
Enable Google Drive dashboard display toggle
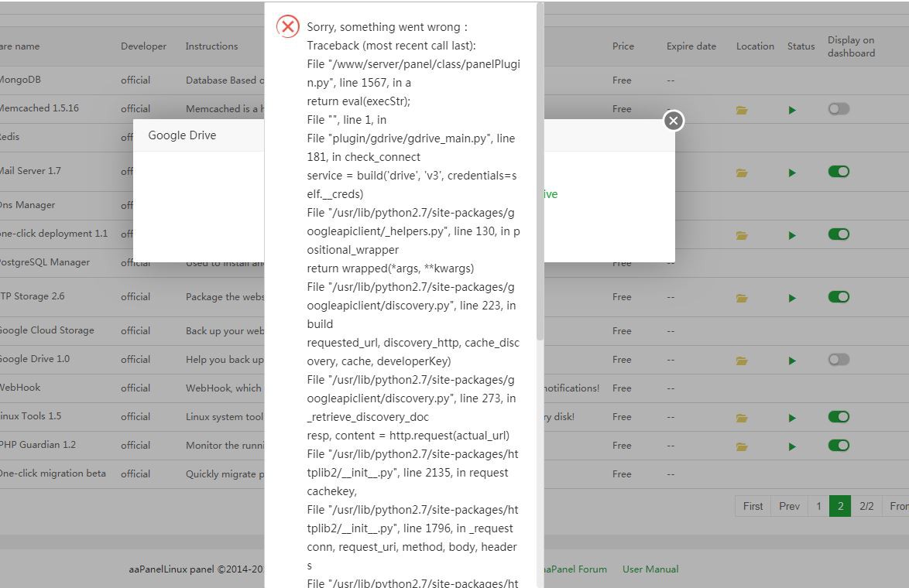click(839, 360)
